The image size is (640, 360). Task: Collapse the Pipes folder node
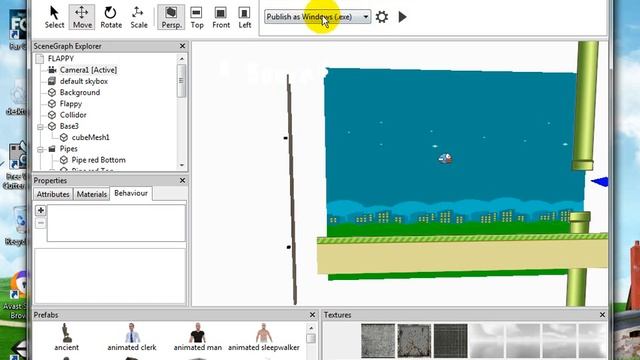click(40, 149)
